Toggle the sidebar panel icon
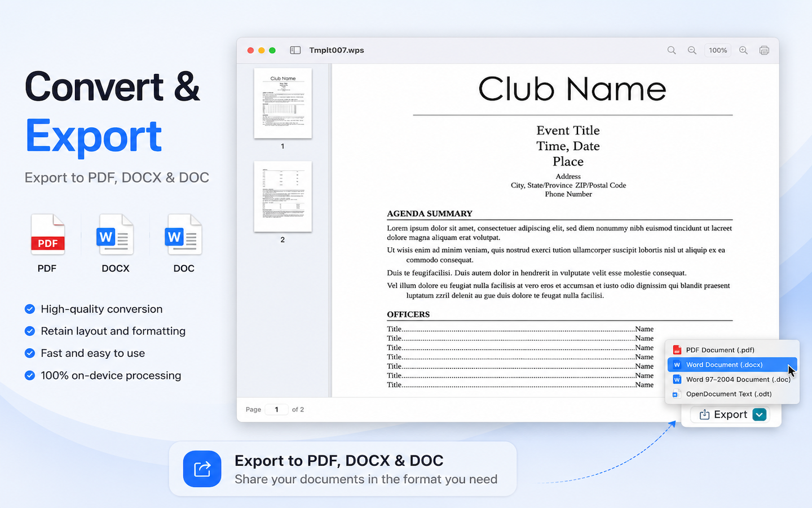 click(x=295, y=50)
